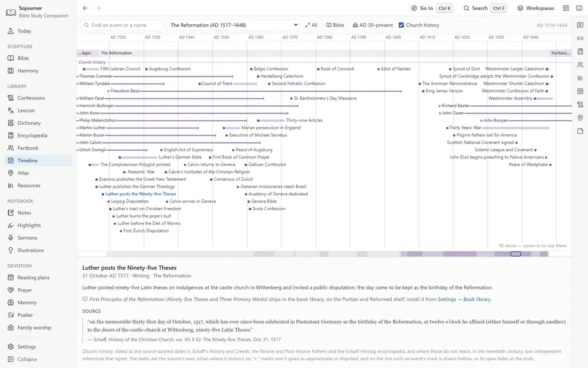
Task: Jump to the Bible era range
Action: [335, 25]
